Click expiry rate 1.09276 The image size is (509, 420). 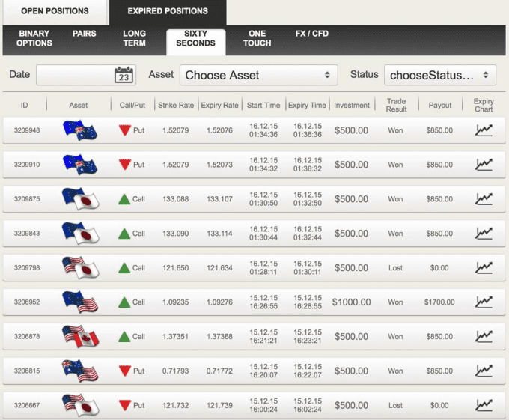pyautogui.click(x=219, y=302)
